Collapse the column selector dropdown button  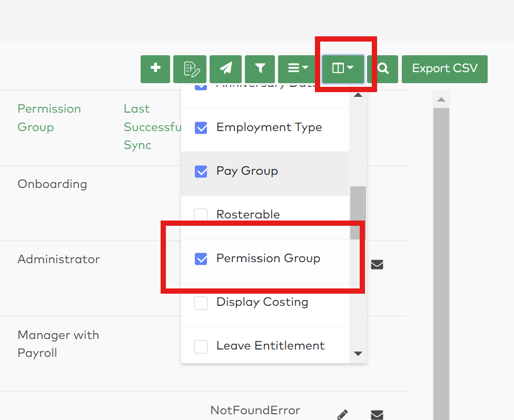(343, 69)
